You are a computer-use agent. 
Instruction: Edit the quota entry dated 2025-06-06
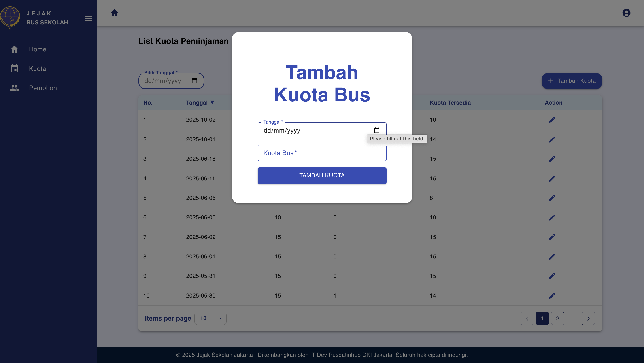point(552,198)
